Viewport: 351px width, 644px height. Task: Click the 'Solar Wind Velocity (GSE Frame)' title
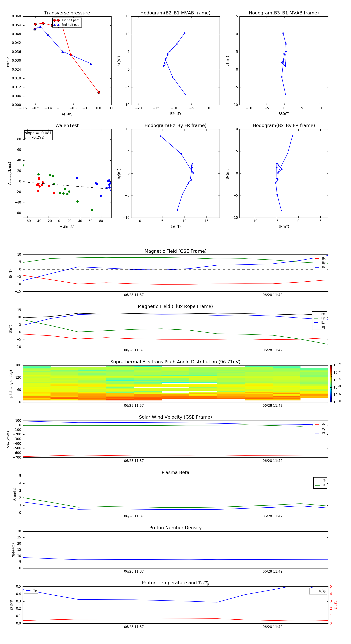point(175,417)
